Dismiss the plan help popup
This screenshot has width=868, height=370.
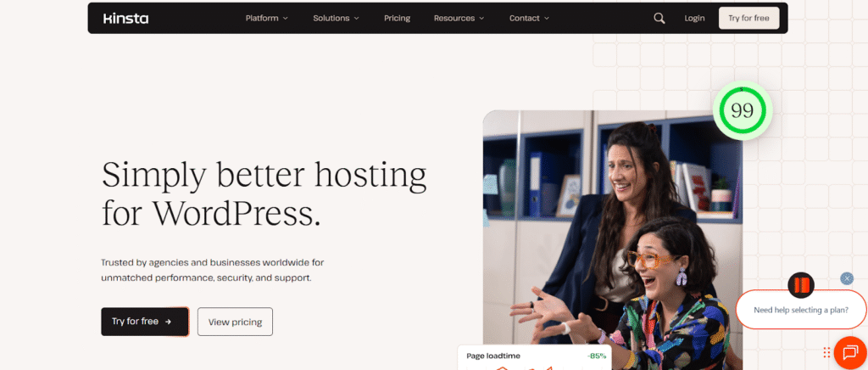click(847, 278)
